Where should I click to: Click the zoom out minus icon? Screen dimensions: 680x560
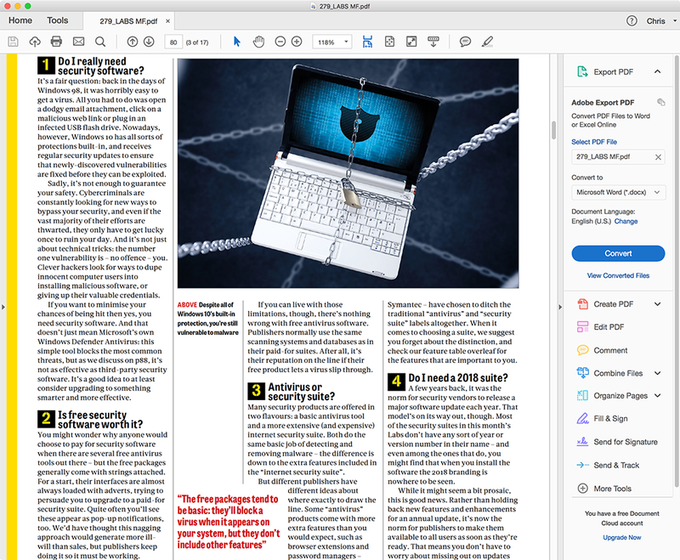pos(280,42)
